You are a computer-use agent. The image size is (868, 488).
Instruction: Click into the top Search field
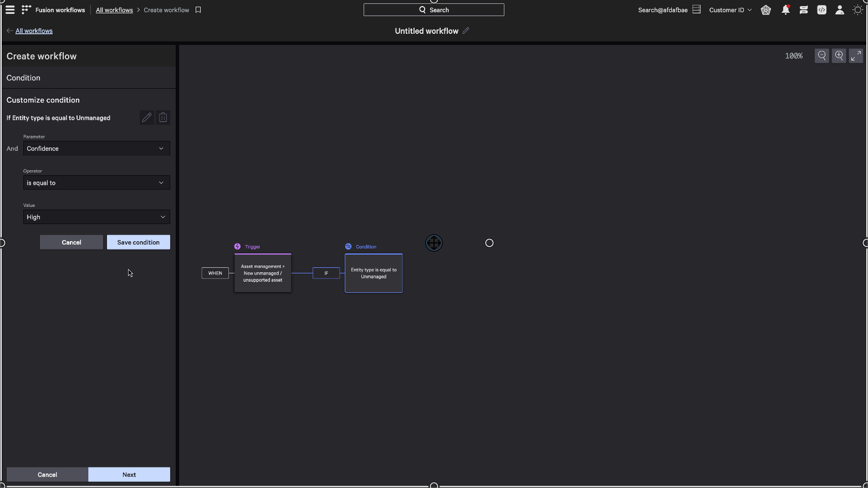434,10
